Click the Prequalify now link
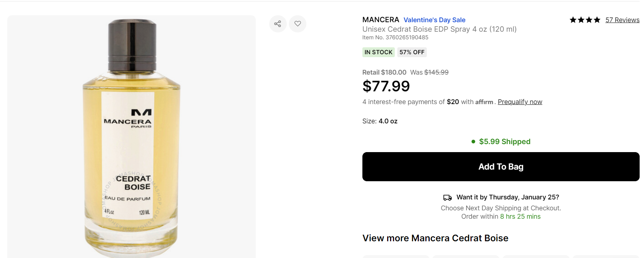 (x=520, y=102)
